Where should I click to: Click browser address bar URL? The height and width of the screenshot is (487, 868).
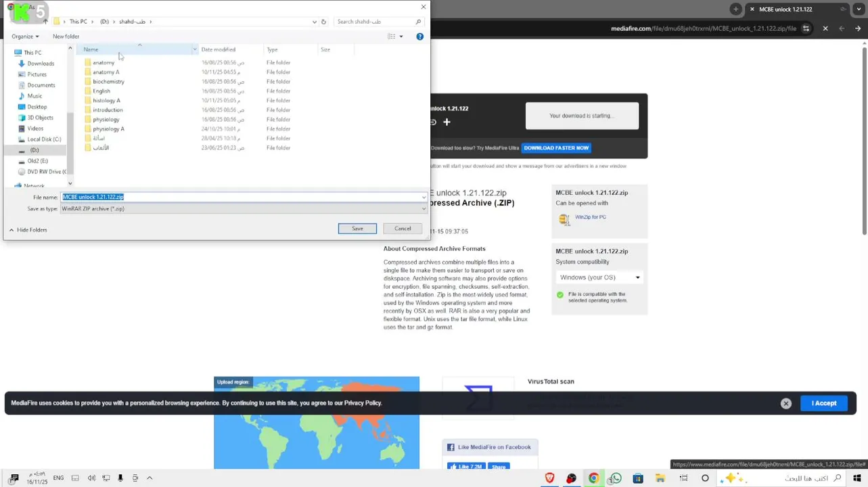[704, 28]
